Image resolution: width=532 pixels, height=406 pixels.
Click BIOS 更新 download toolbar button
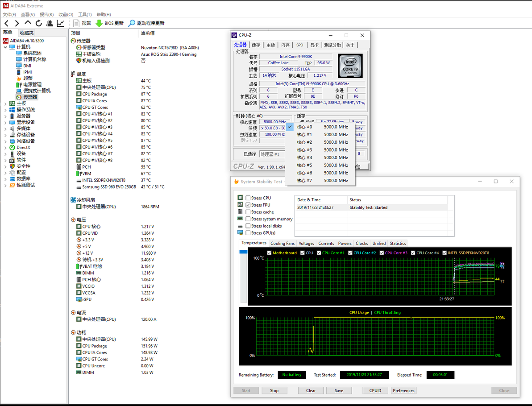tap(109, 23)
